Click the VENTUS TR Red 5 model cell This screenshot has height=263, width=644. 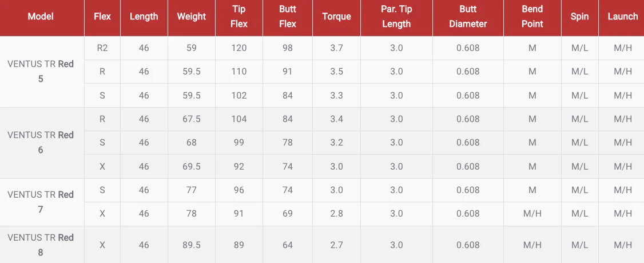tap(41, 72)
